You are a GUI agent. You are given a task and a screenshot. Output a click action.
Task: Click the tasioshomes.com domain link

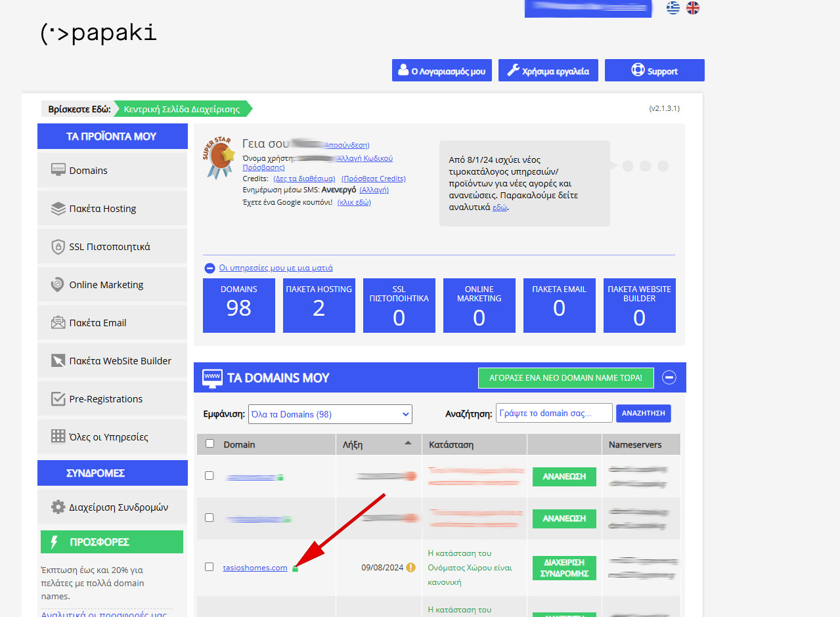pos(255,568)
